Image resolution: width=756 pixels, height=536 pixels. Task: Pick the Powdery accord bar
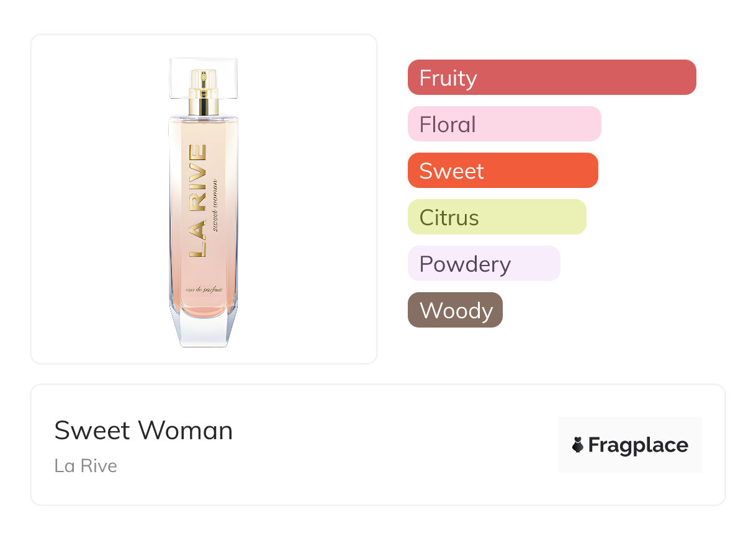click(484, 264)
